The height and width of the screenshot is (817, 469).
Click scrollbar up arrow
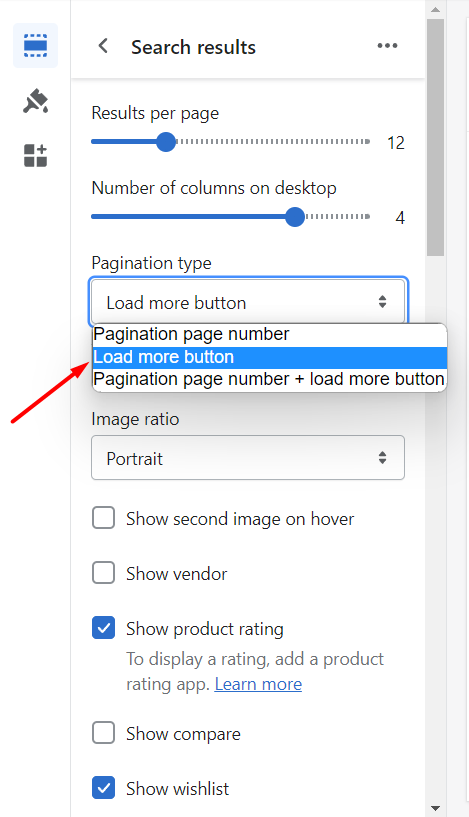coord(435,9)
